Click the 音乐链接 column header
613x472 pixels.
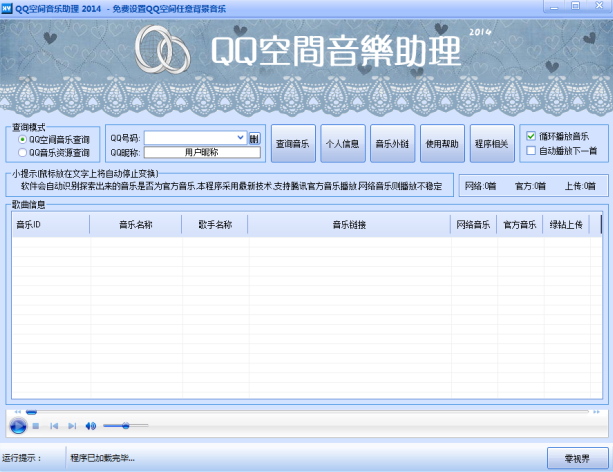tap(349, 224)
